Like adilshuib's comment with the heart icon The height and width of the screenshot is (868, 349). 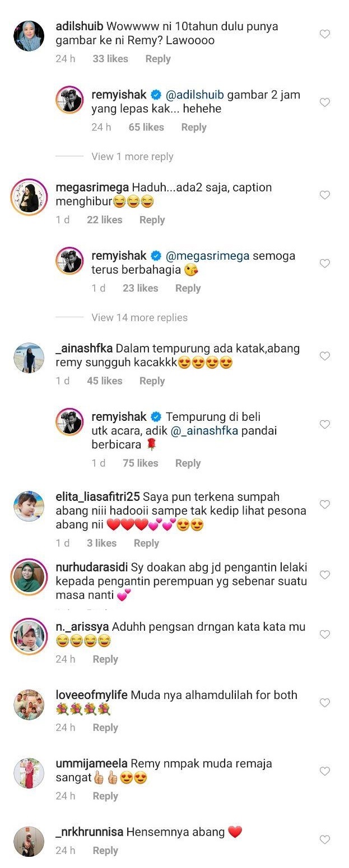324,34
